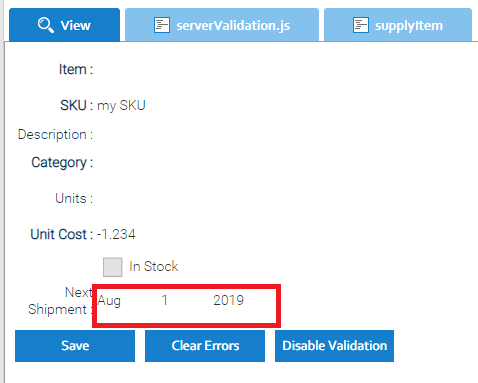Open the supplyItem tab
Viewport: 478px width, 383px height.
[398, 25]
